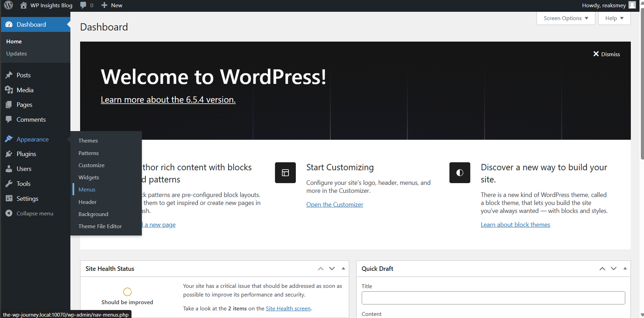The image size is (644, 318).
Task: Go to Updates under Dashboard
Action: pyautogui.click(x=17, y=54)
